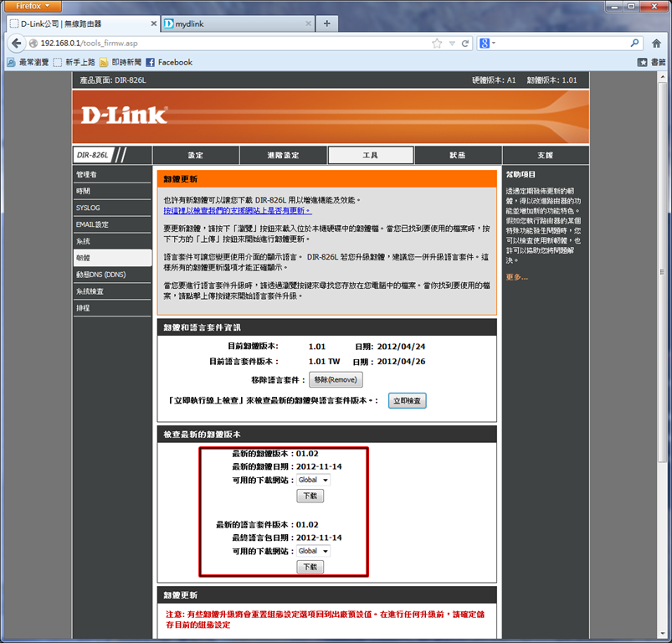Open 管理者 in the sidebar
672x643 pixels.
[112, 174]
